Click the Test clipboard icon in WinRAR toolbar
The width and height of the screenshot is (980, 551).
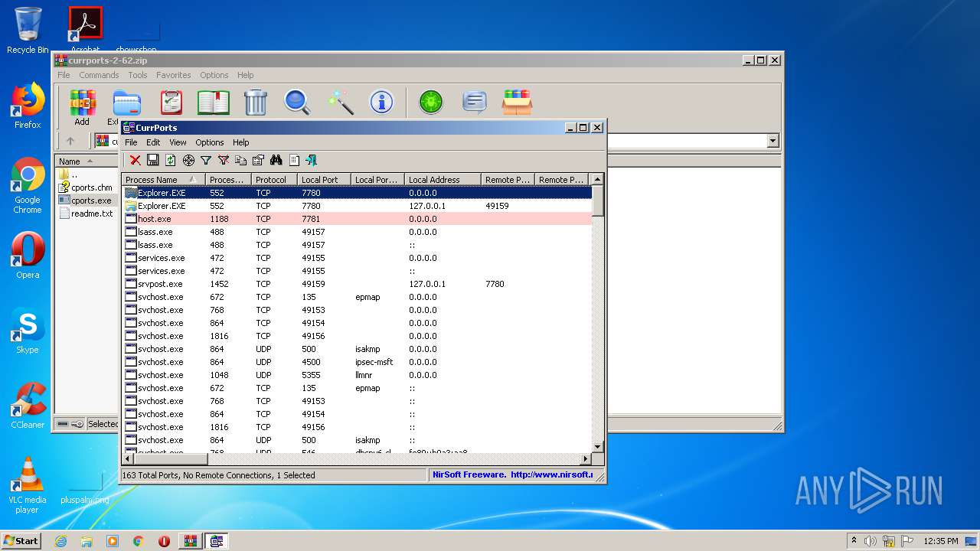(x=171, y=102)
